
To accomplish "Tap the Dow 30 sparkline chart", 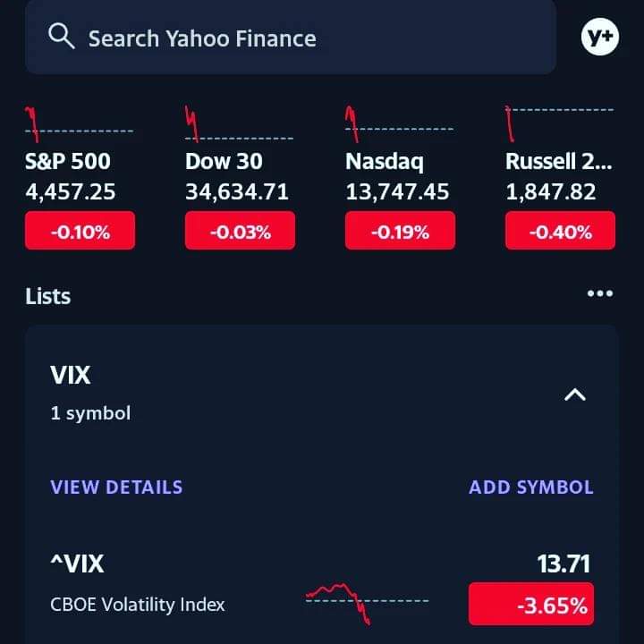I will 239,123.
